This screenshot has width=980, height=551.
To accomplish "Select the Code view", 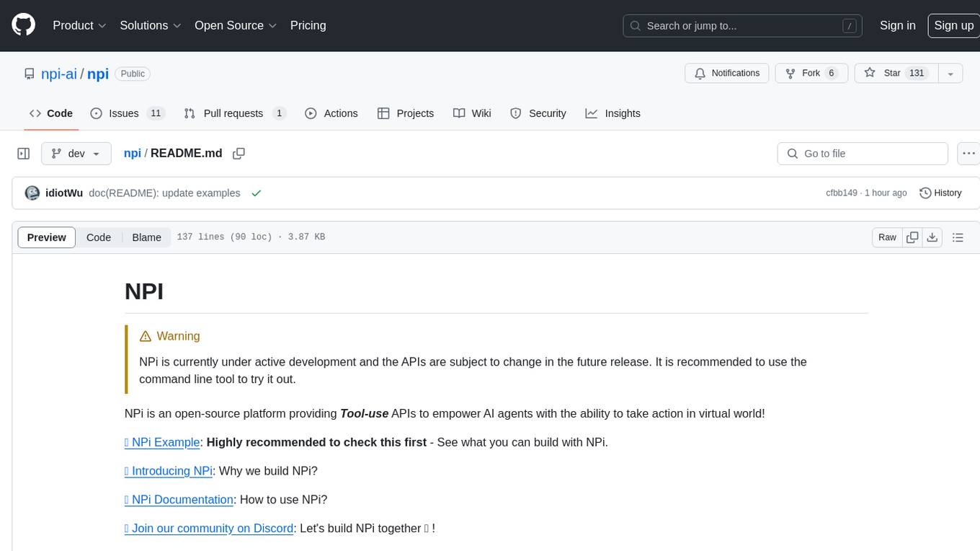I will pyautogui.click(x=99, y=237).
